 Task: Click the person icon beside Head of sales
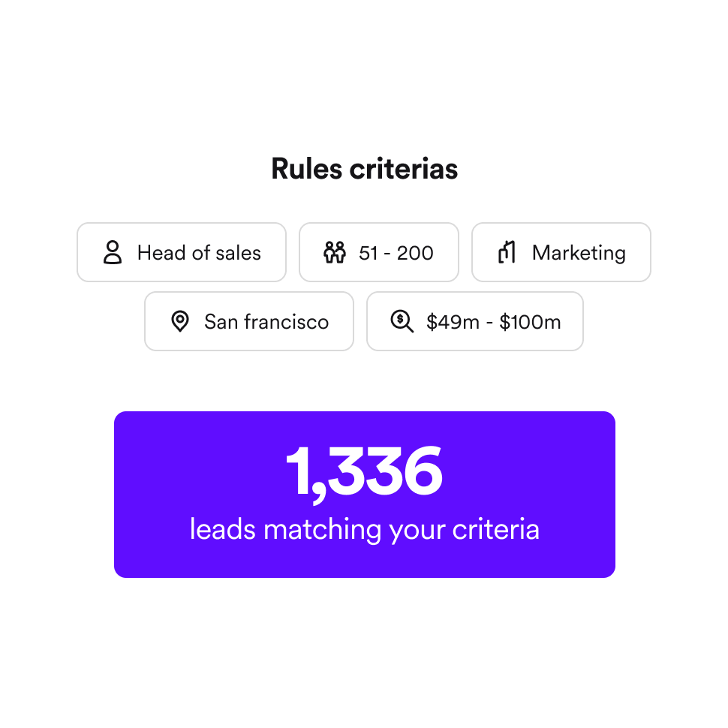coord(113,252)
